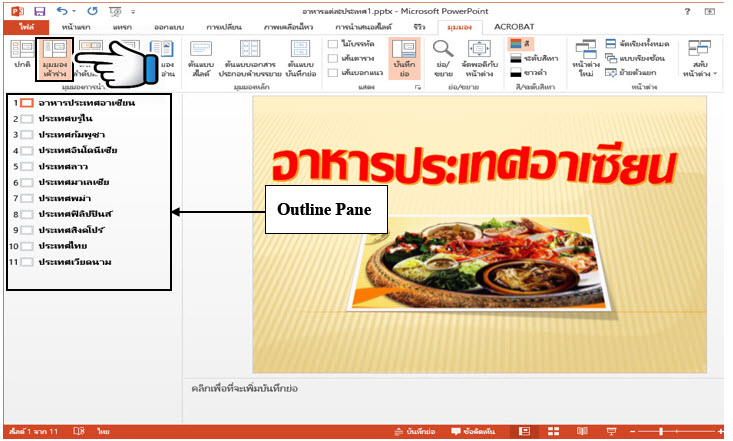733x441 pixels.
Task: Switch to Slide Sorter from the status bar
Action: click(x=553, y=431)
